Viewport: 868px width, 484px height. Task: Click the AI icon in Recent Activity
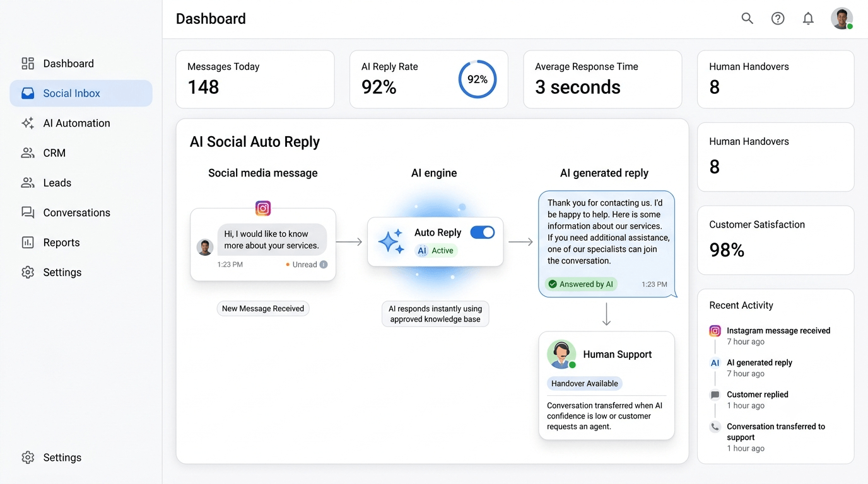pyautogui.click(x=715, y=363)
